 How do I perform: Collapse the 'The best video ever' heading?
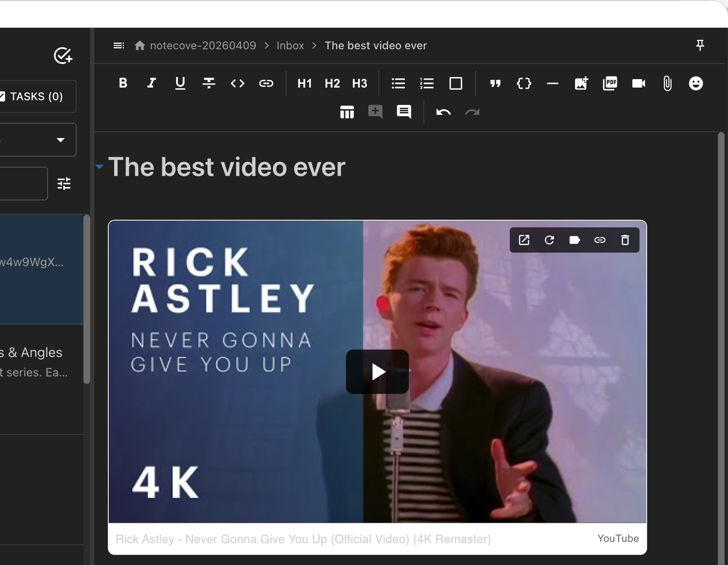[99, 167]
